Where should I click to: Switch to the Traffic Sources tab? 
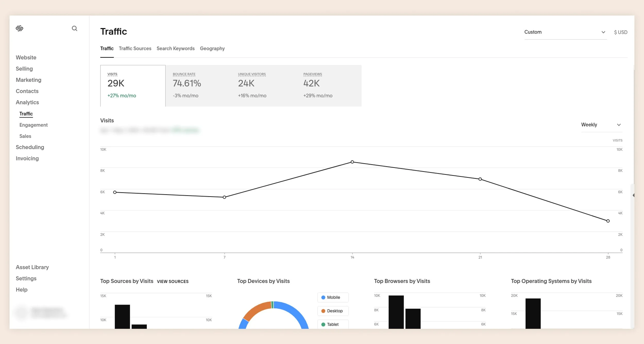coord(135,48)
